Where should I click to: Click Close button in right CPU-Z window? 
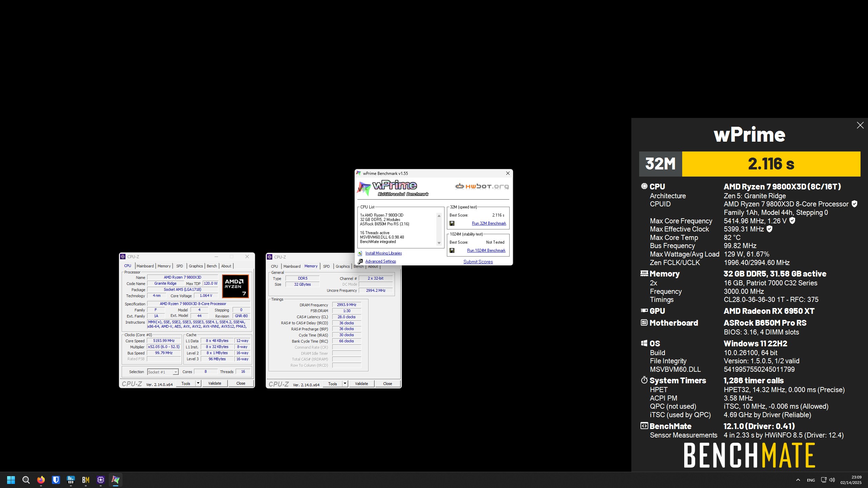coord(388,384)
